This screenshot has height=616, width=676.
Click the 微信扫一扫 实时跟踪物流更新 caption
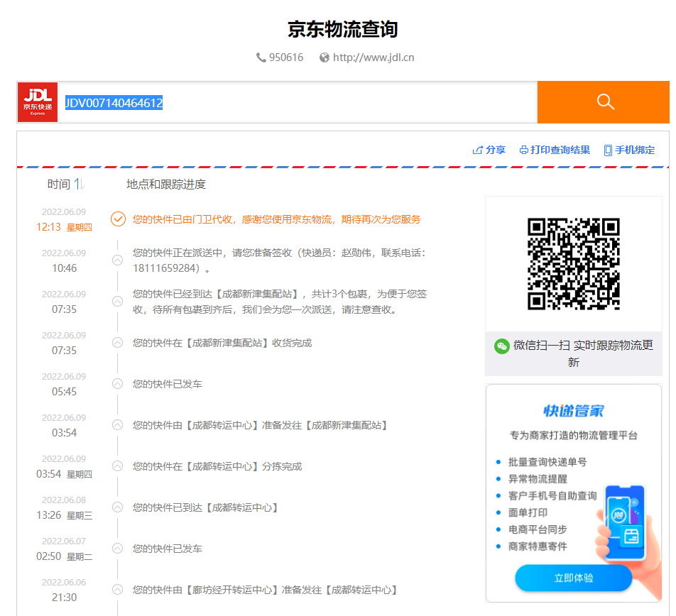click(583, 353)
